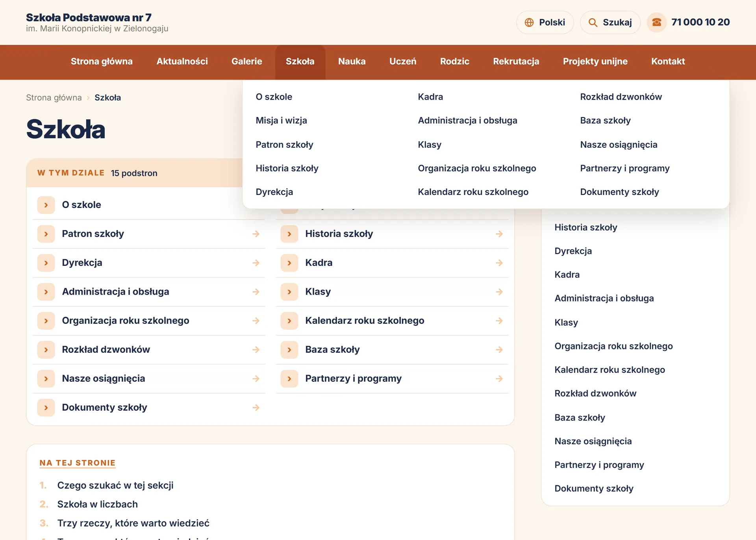This screenshot has width=756, height=540.
Task: Click the arrow at end of Dyrekcja row
Action: (256, 263)
